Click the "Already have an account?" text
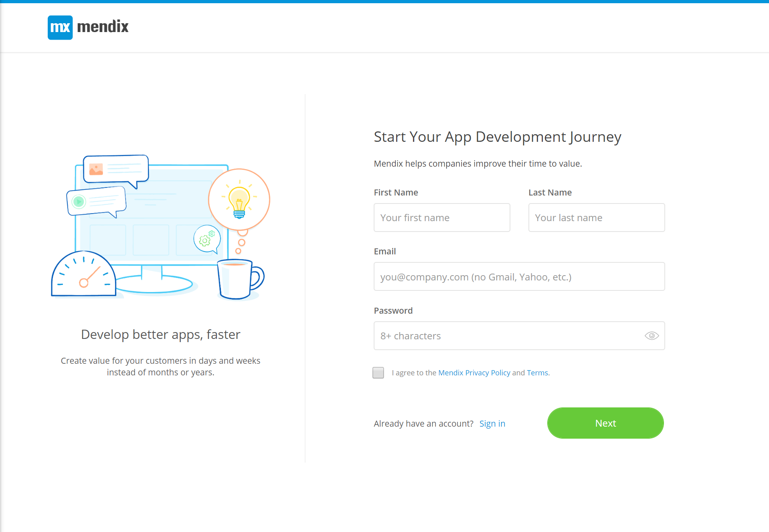 tap(423, 423)
